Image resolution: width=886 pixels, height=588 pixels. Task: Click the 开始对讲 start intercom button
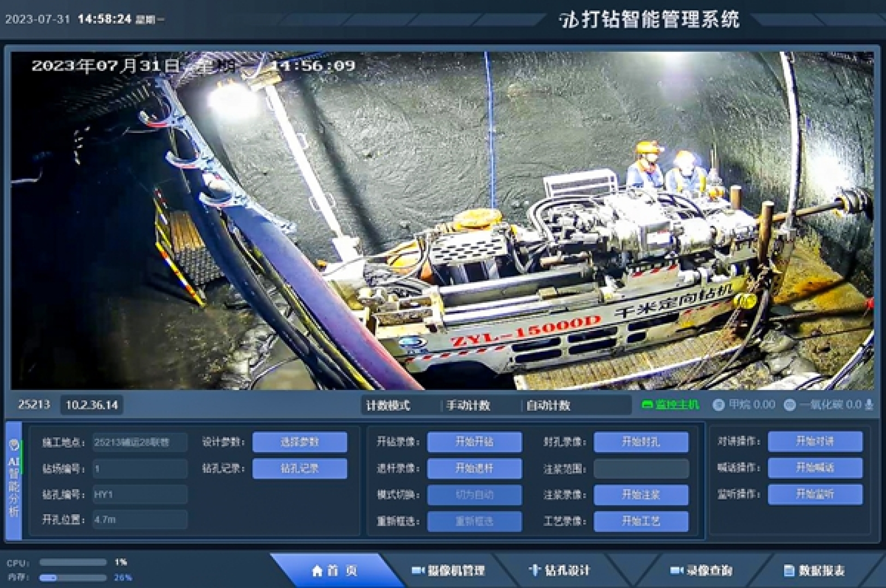[815, 441]
